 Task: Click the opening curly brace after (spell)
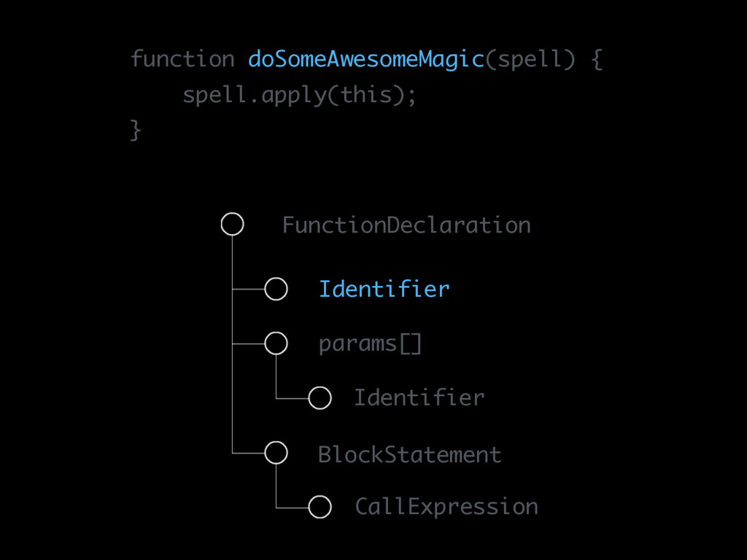597,61
